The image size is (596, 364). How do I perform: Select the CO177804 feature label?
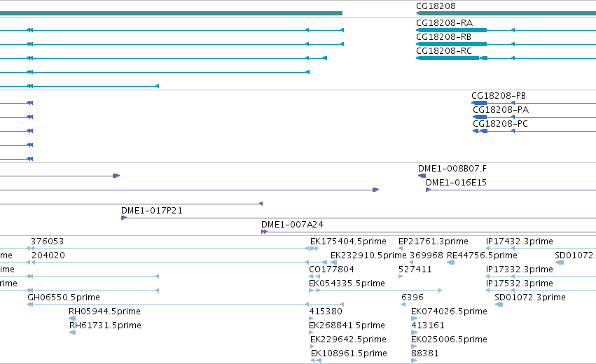coord(331,269)
